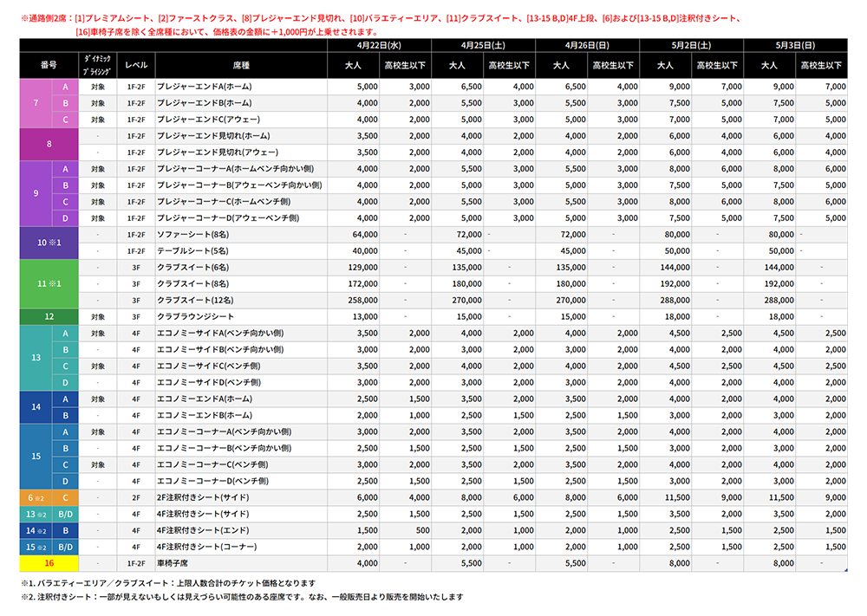The width and height of the screenshot is (867, 616).
Task: Click the 258,000 price cell
Action: (x=361, y=300)
